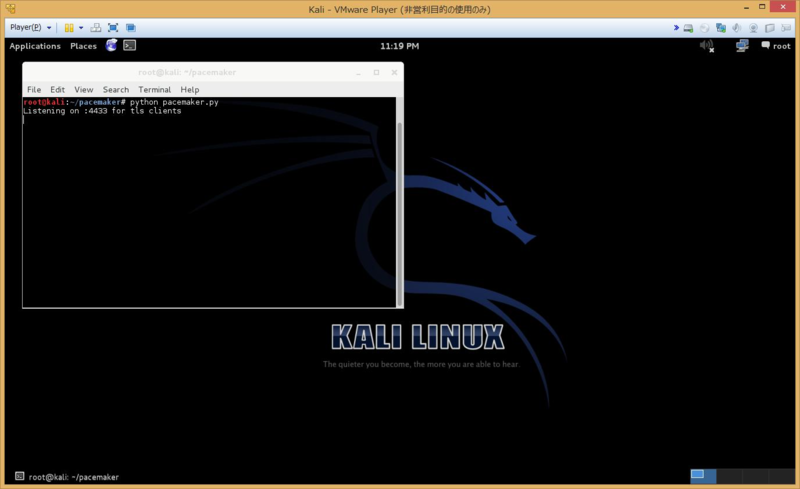Launch terminal from top panel icon
Viewport: 800px width, 489px height.
(x=130, y=45)
